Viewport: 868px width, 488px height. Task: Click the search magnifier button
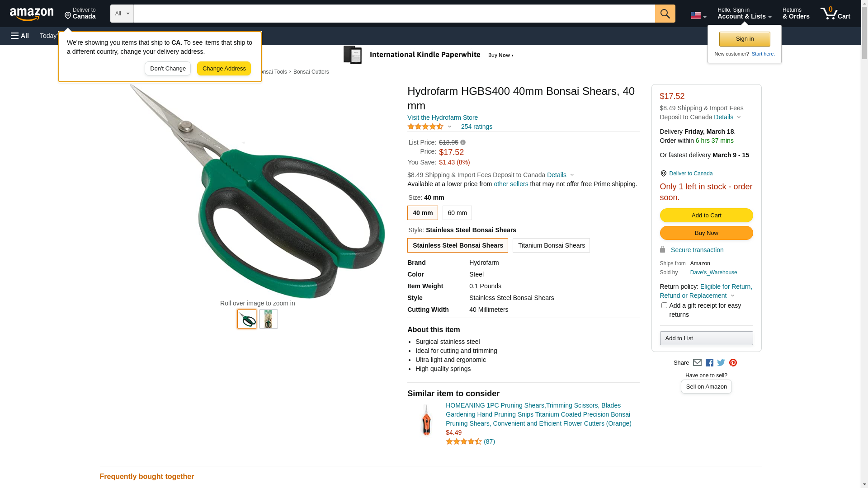[665, 14]
